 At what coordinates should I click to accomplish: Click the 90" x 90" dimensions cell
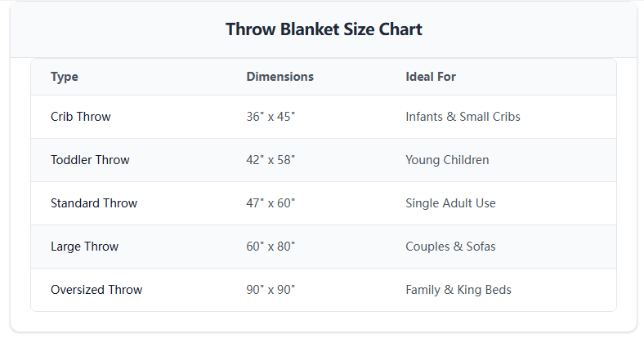[271, 290]
